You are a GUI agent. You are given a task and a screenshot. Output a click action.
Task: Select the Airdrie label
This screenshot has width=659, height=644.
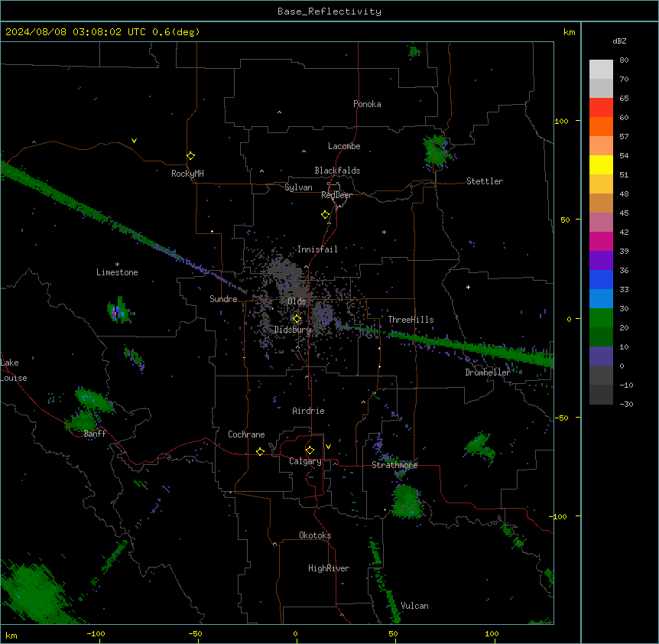point(309,411)
